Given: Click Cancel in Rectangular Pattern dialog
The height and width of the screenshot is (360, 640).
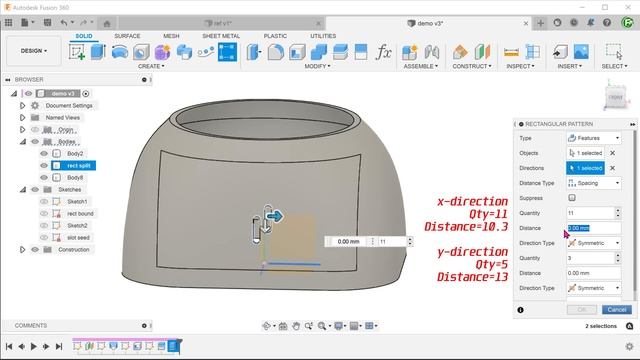Looking at the screenshot, I should tap(617, 310).
